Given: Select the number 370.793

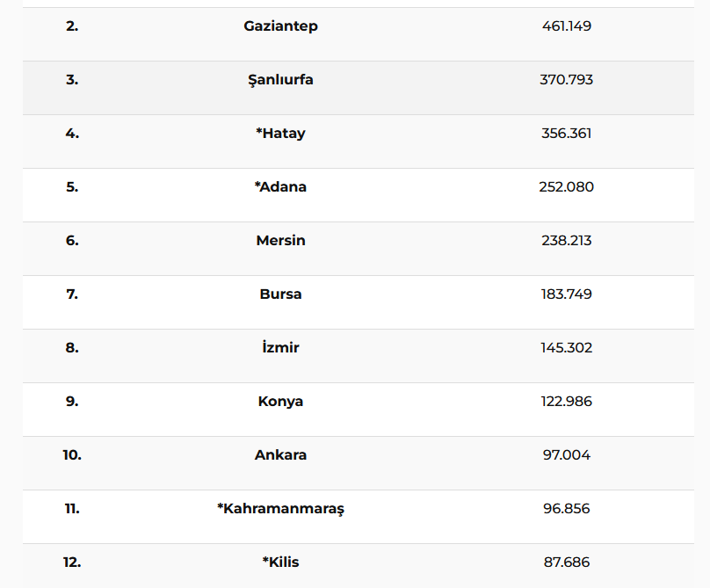Looking at the screenshot, I should tap(567, 80).
